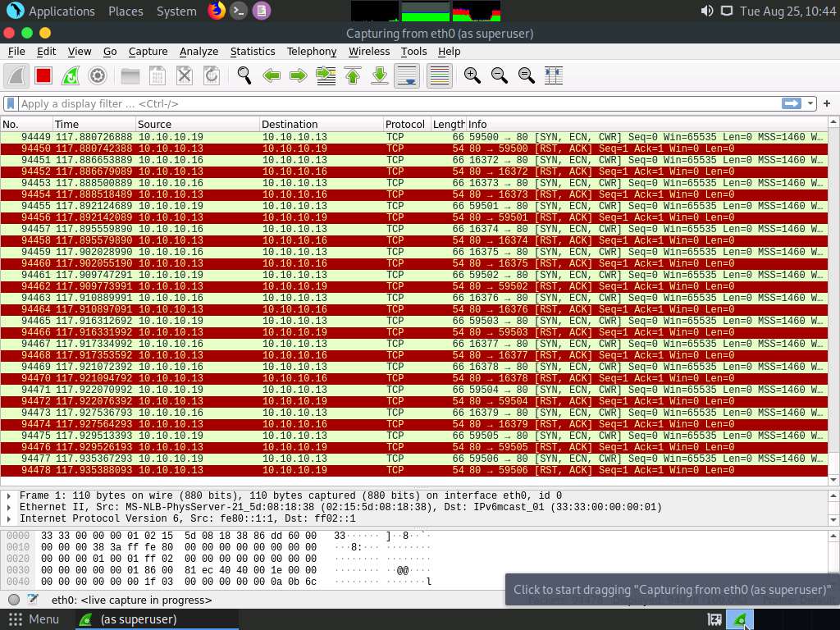Open the Analyze menu
Screen dimensions: 840x630
pyautogui.click(x=199, y=52)
